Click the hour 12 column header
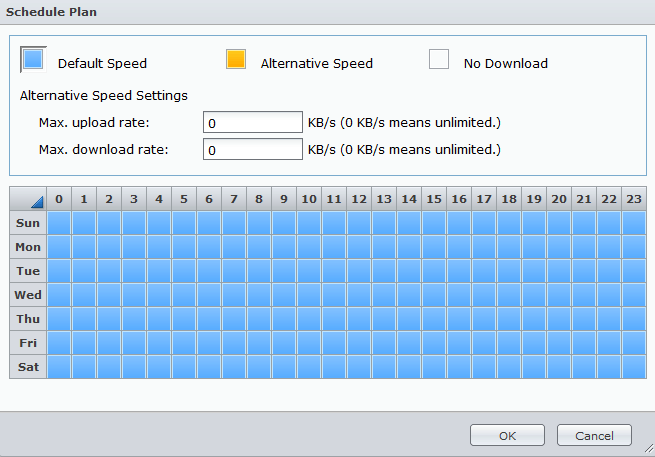This screenshot has height=457, width=655. pyautogui.click(x=359, y=199)
